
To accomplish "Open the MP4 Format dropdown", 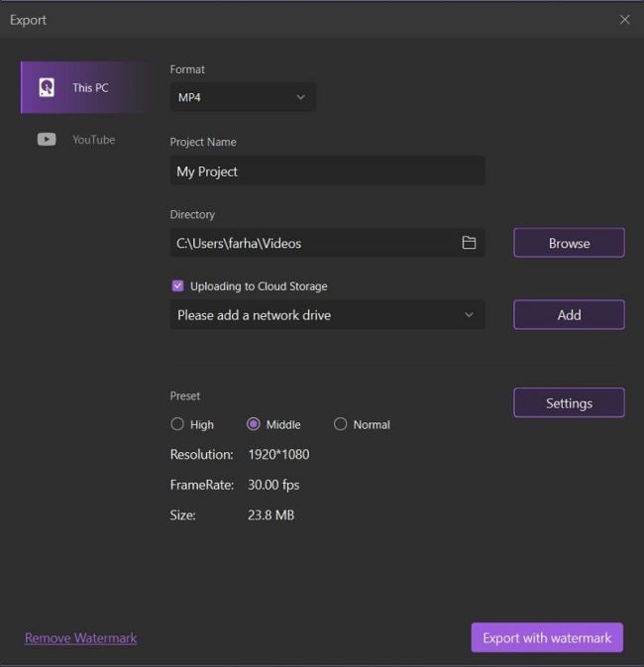I will click(x=243, y=97).
